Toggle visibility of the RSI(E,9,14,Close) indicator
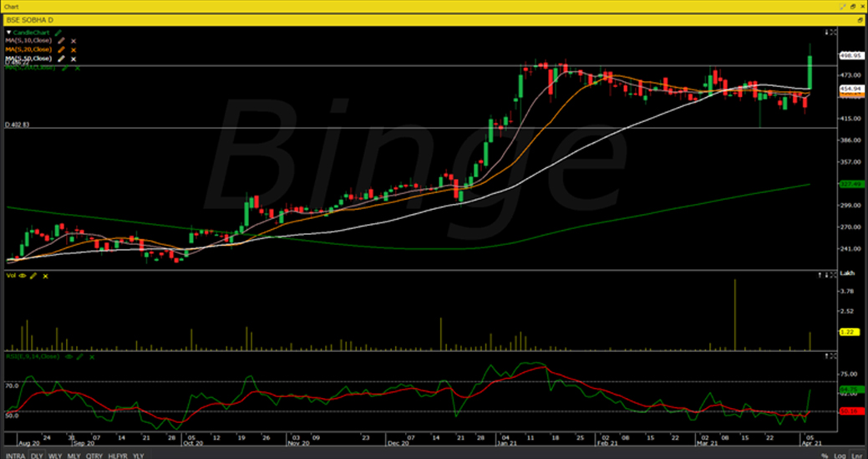Image resolution: width=868 pixels, height=459 pixels. [x=69, y=356]
